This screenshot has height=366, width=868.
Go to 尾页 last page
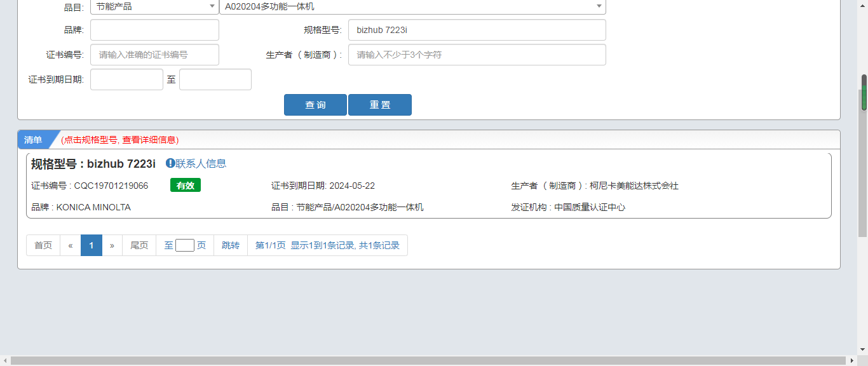(139, 245)
